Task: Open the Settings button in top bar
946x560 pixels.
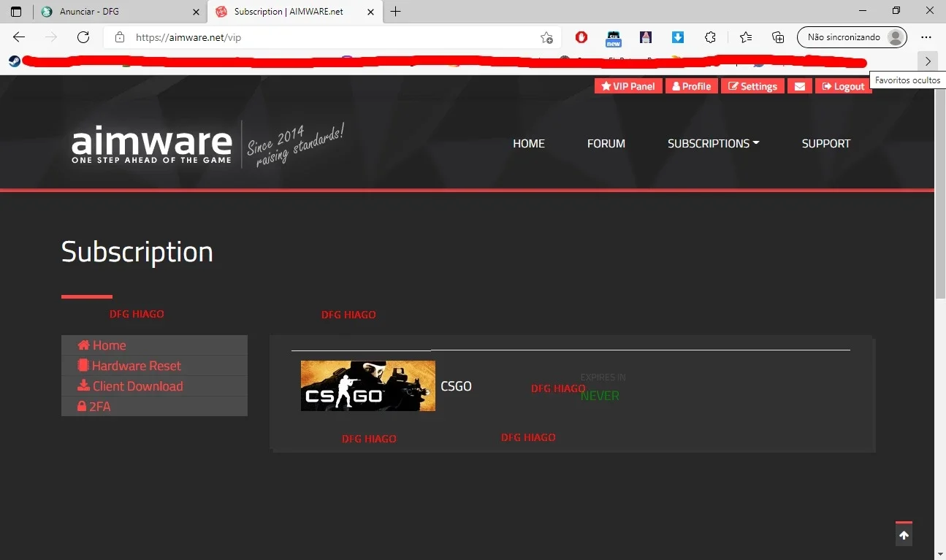Action: 752,86
